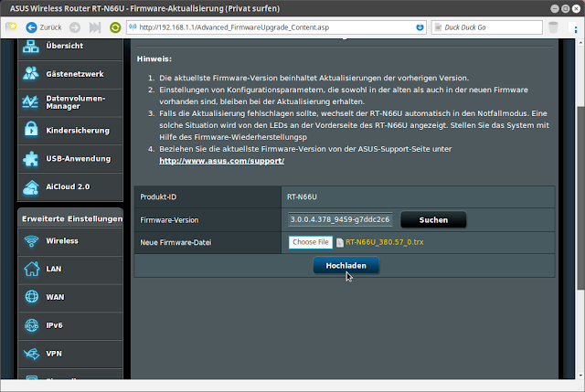Viewport: 585px width, 392px height.
Task: Click the Datenvolumen-Manager graph icon
Action: (30, 101)
